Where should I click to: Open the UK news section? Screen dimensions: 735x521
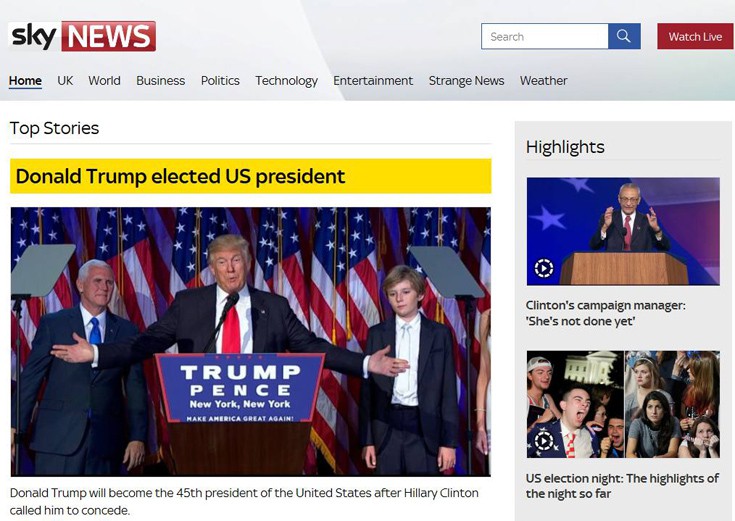(x=65, y=81)
